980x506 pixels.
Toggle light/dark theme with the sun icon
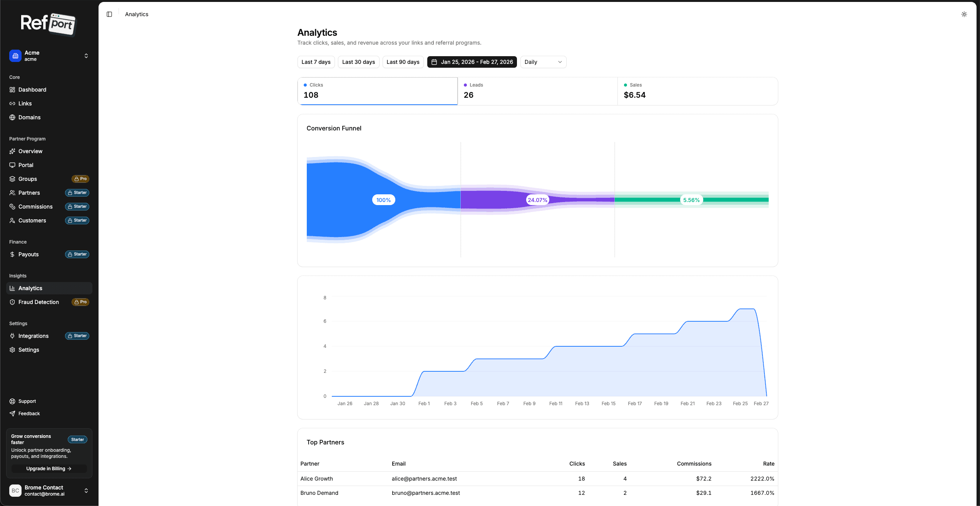pos(964,14)
